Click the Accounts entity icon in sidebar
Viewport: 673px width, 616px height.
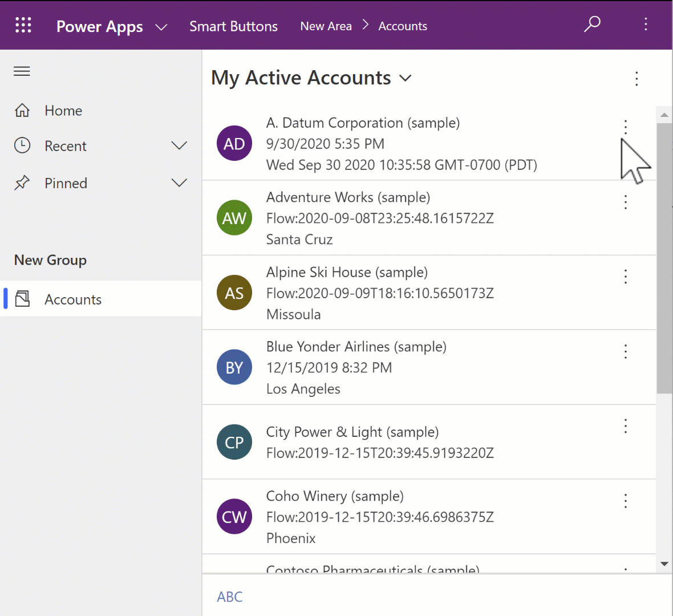coord(22,299)
